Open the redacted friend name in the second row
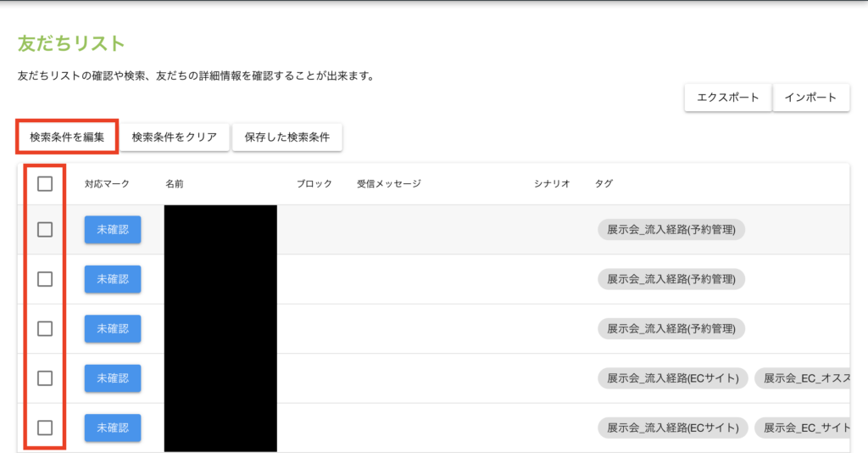Image resolution: width=868 pixels, height=453 pixels. [220, 279]
